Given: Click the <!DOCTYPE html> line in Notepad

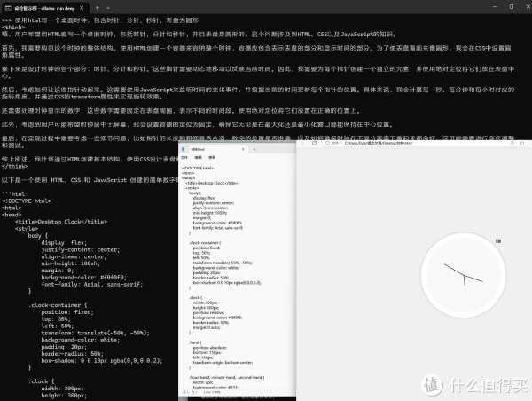Looking at the screenshot, I should (x=197, y=167).
